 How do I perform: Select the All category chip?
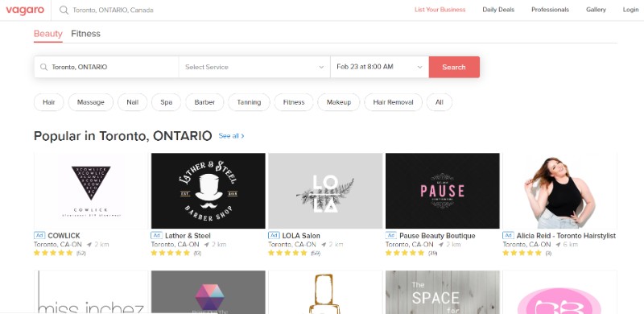(440, 102)
